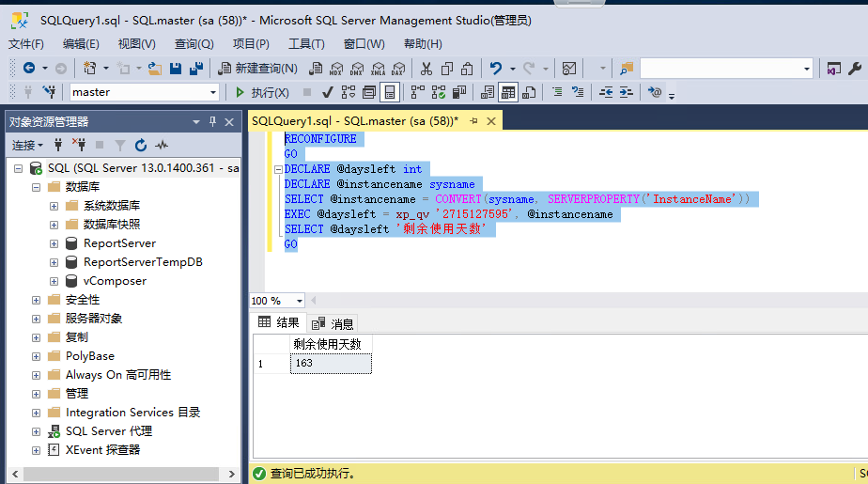The width and height of the screenshot is (868, 484).
Task: Expand the 系统数据库 folder
Action: pyautogui.click(x=54, y=206)
